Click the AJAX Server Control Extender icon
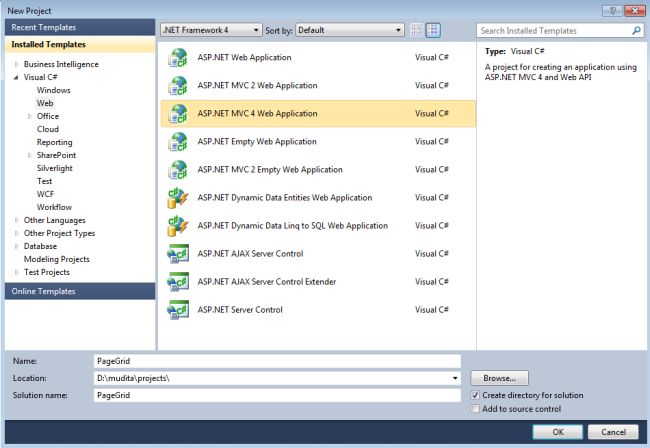Viewport: 650px width, 448px height. pyautogui.click(x=178, y=282)
